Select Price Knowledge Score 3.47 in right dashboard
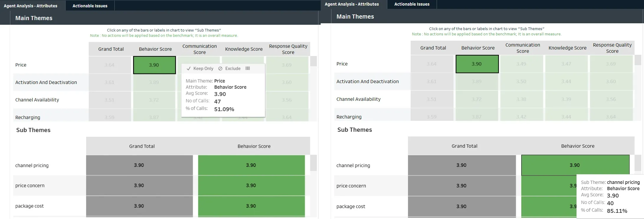 click(x=566, y=64)
